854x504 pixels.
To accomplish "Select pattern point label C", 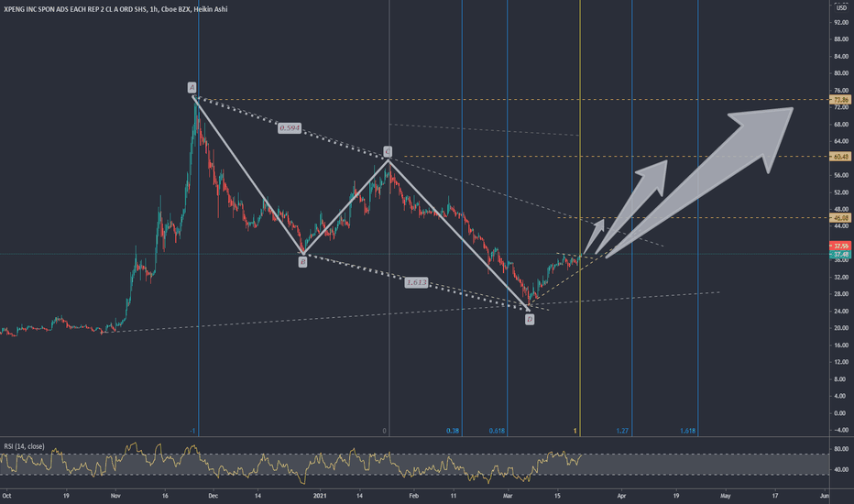I will click(x=388, y=151).
